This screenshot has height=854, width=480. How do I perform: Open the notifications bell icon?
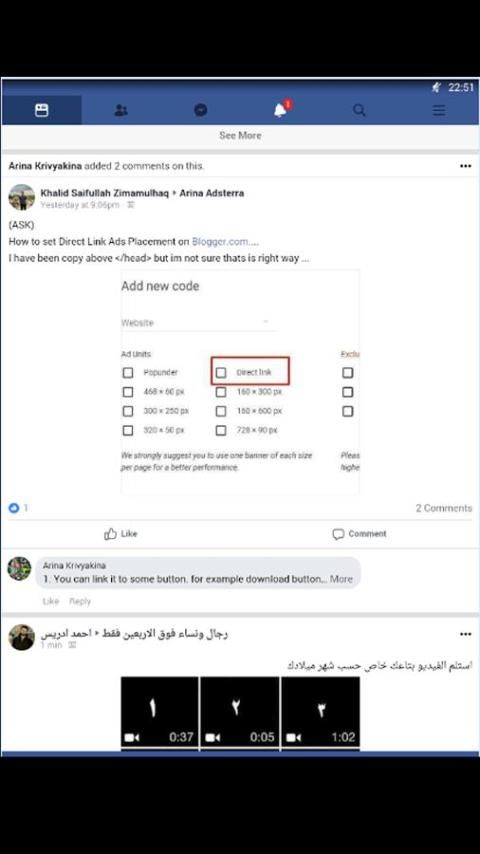281,110
